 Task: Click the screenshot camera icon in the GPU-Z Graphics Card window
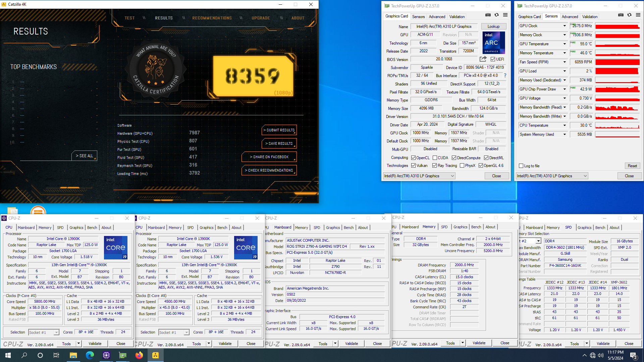pyautogui.click(x=488, y=15)
